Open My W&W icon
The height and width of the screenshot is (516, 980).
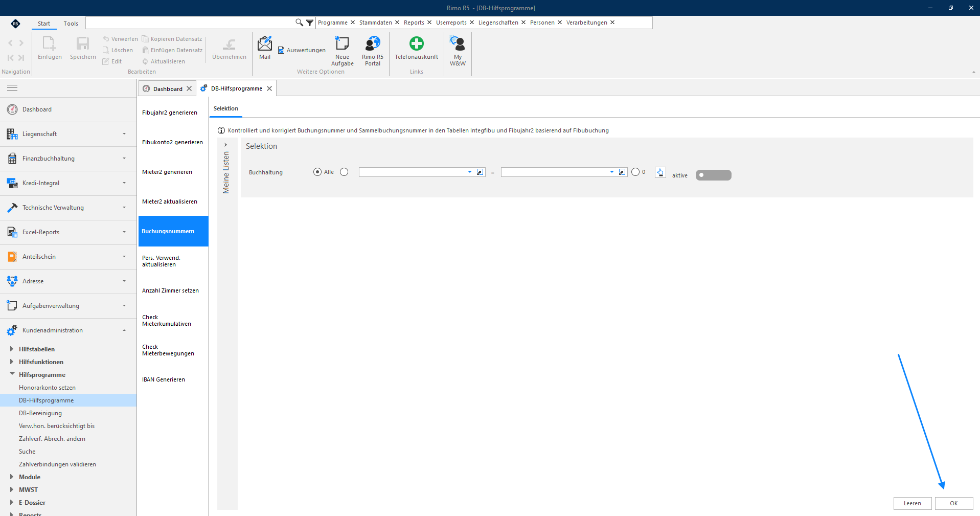coord(458,43)
